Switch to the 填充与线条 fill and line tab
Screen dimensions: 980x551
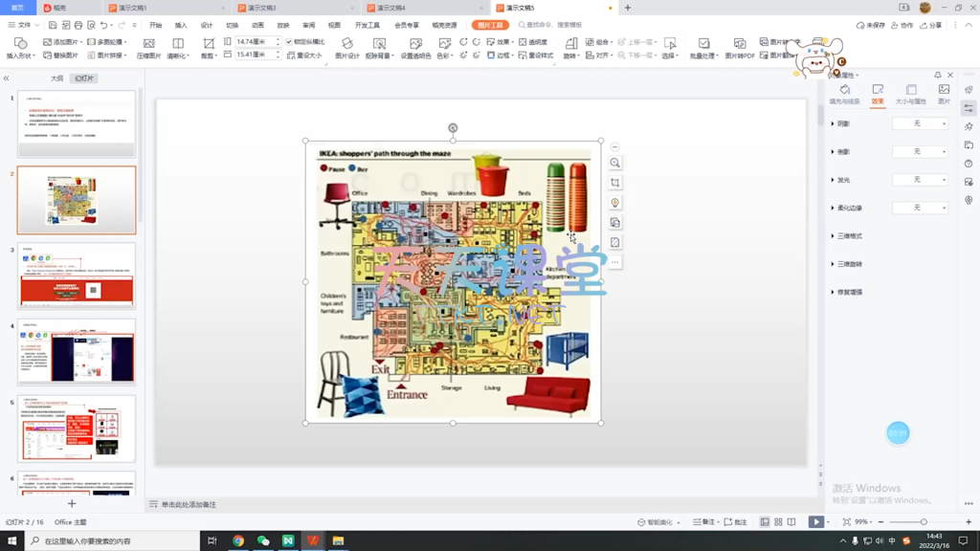[x=844, y=95]
